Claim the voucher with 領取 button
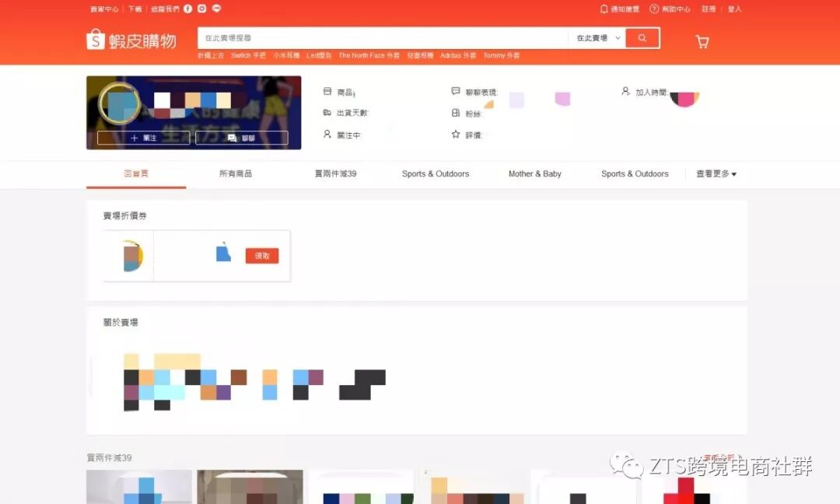 coord(262,255)
